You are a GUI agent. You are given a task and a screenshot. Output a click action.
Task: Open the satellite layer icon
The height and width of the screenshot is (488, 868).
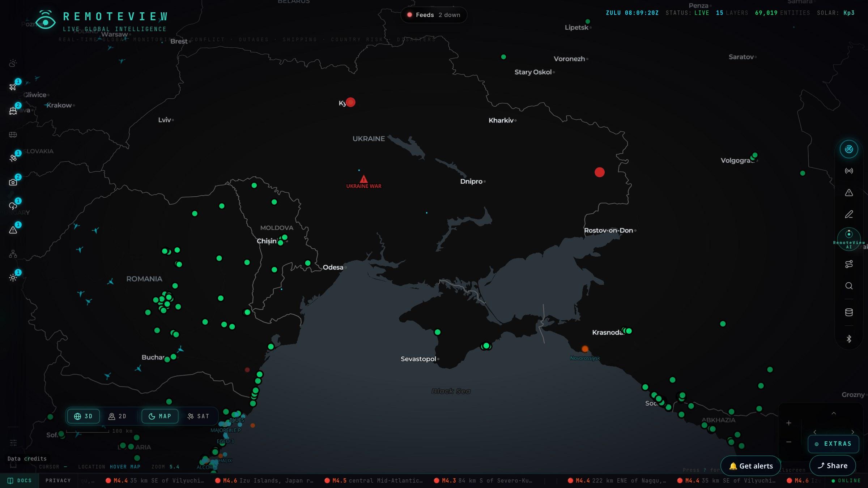pos(13,158)
